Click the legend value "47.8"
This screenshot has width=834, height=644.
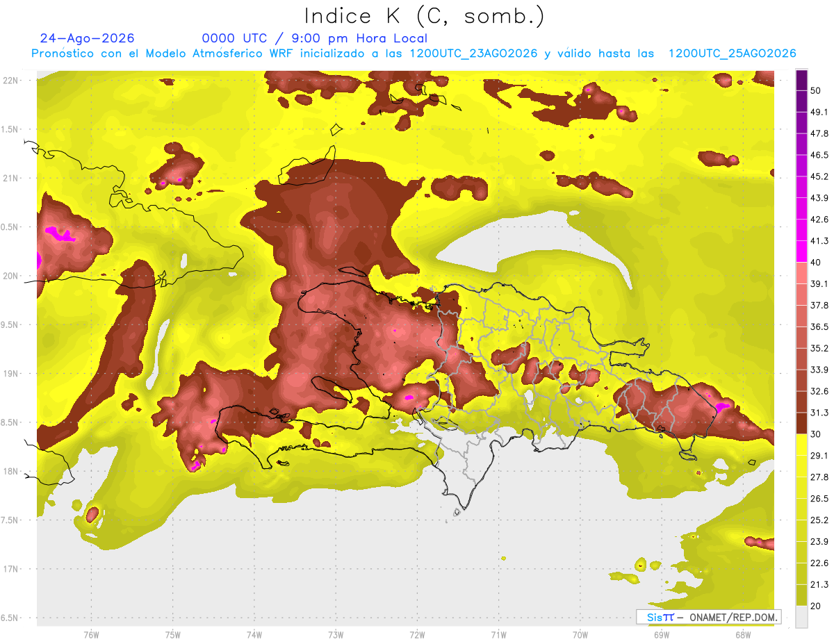820,133
